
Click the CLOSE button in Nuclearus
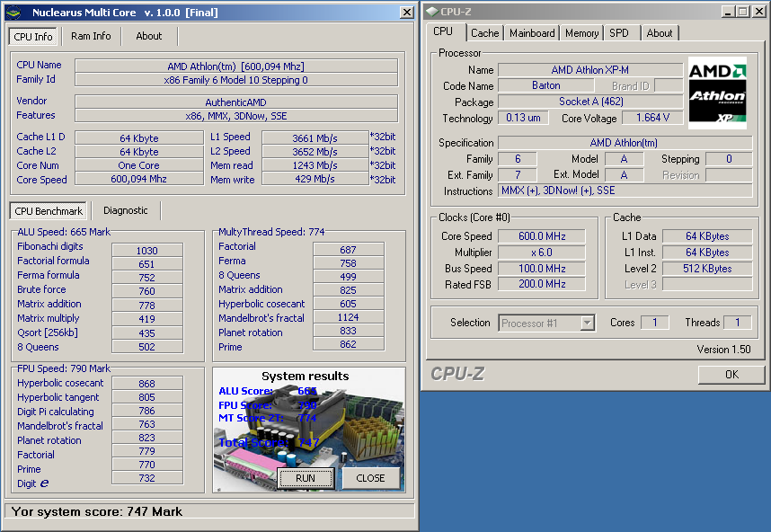[x=370, y=478]
